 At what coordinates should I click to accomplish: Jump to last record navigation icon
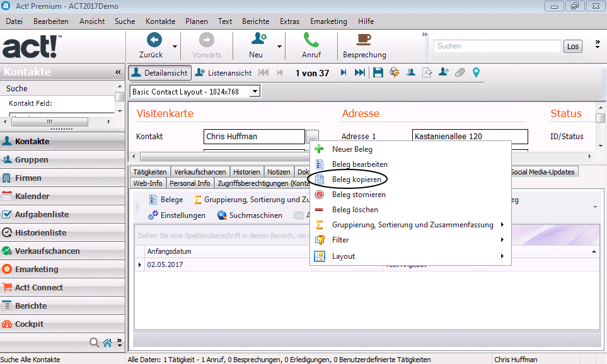[360, 72]
